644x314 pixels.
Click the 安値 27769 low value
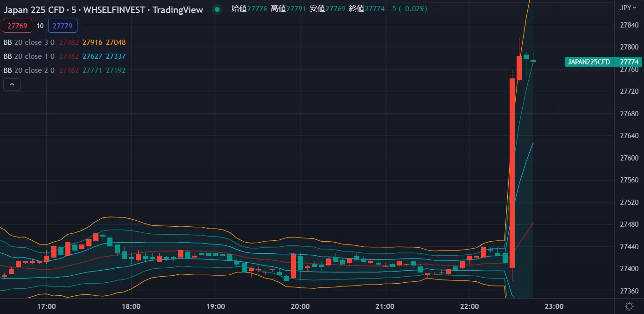(x=328, y=9)
